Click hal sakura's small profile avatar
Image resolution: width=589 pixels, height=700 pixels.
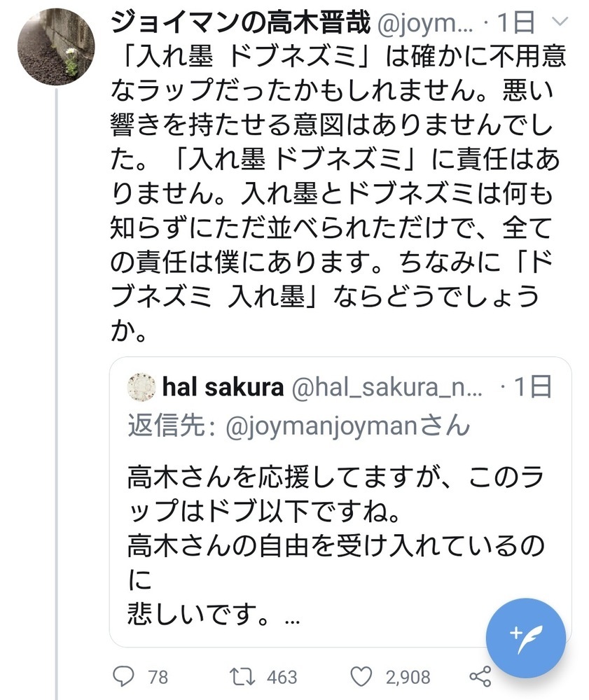(141, 386)
